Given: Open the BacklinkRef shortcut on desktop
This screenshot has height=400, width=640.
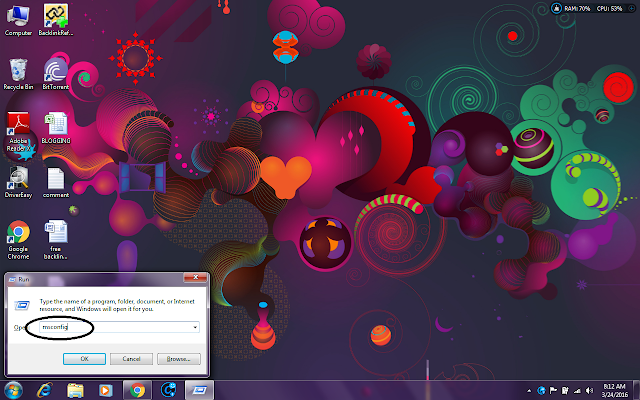Looking at the screenshot, I should click(56, 20).
